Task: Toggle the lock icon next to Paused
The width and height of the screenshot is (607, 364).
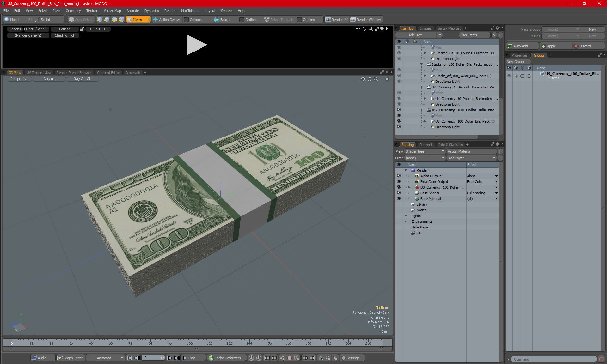Action: (x=82, y=29)
